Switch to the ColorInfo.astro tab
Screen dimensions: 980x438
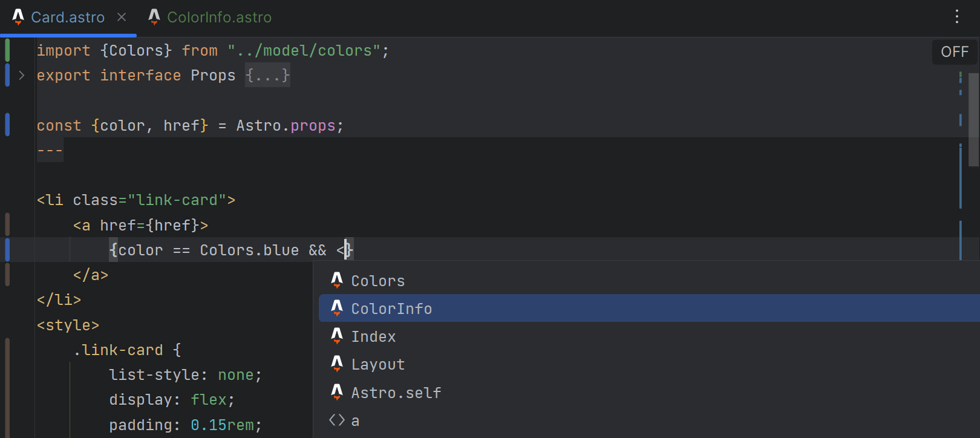click(x=219, y=18)
